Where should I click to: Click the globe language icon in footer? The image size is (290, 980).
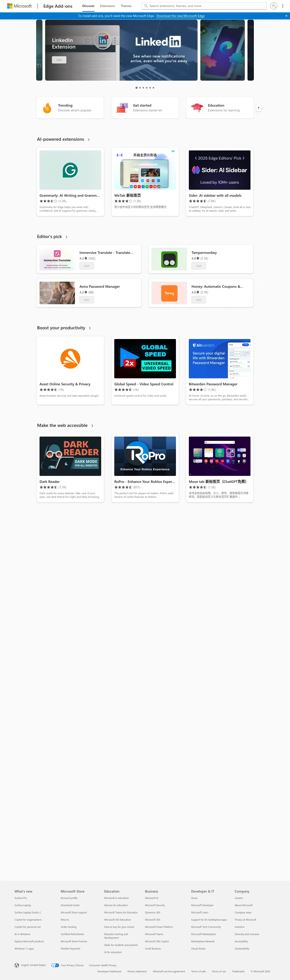17,965
